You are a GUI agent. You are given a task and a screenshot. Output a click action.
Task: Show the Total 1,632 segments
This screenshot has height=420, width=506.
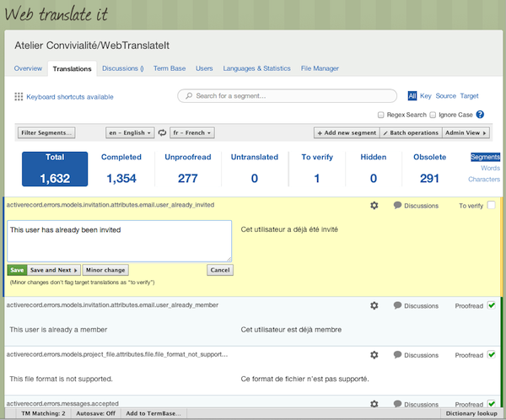pyautogui.click(x=55, y=169)
